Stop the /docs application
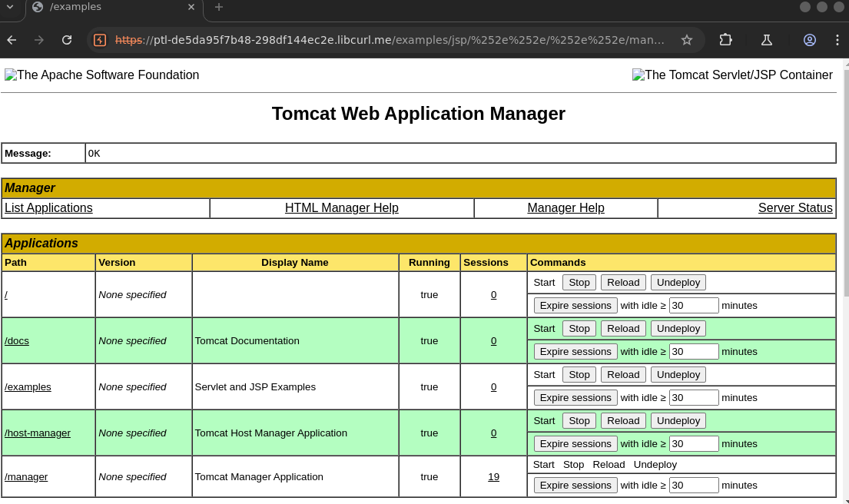849x504 pixels. 579,328
